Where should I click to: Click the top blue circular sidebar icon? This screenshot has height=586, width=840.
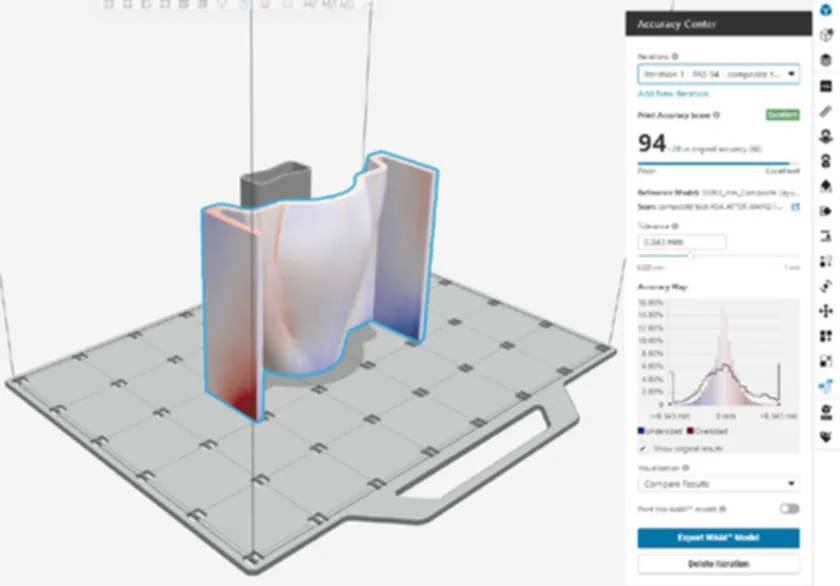coord(825,9)
